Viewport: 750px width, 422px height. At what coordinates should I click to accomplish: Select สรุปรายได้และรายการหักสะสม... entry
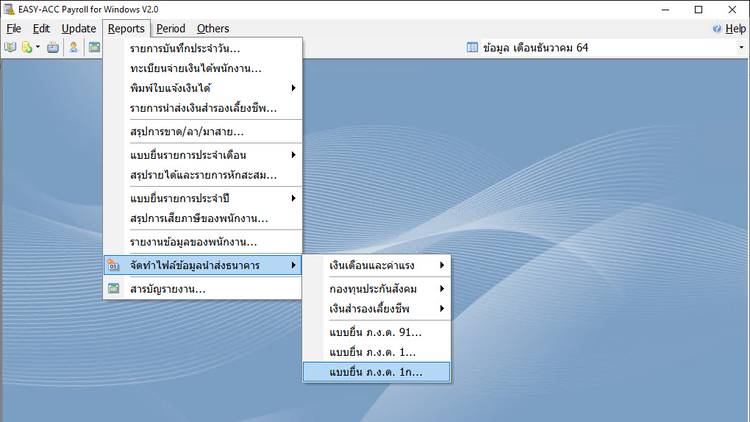pyautogui.click(x=203, y=175)
